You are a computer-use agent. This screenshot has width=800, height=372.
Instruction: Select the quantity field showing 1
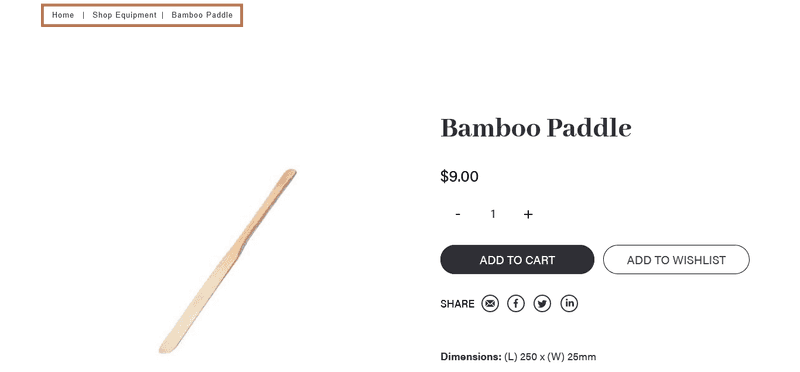pyautogui.click(x=493, y=214)
